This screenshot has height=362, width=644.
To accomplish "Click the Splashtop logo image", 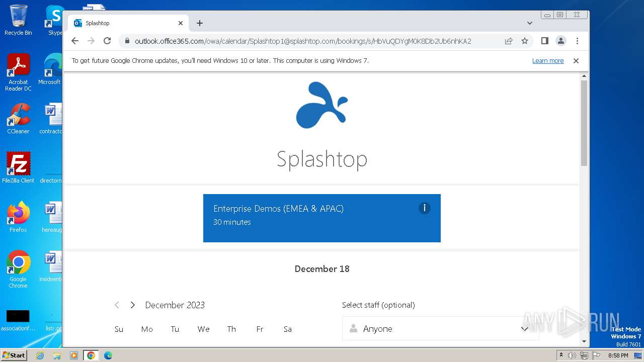I will pos(322,105).
